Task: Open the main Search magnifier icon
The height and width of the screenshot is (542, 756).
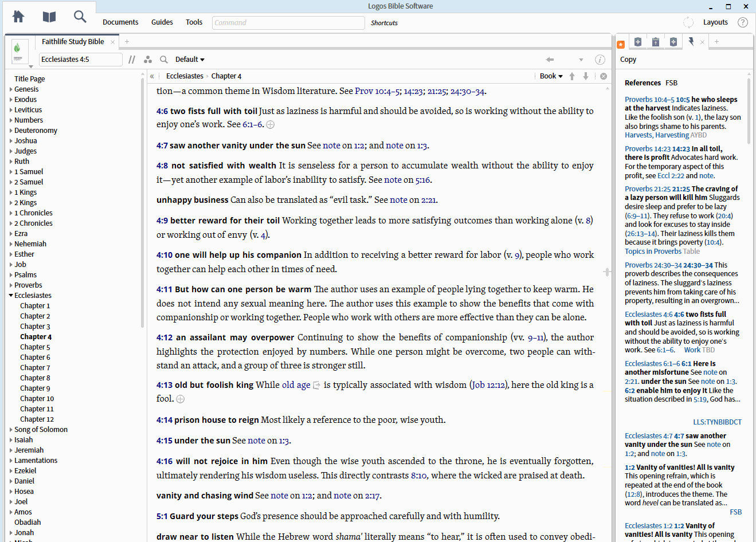Action: point(80,17)
